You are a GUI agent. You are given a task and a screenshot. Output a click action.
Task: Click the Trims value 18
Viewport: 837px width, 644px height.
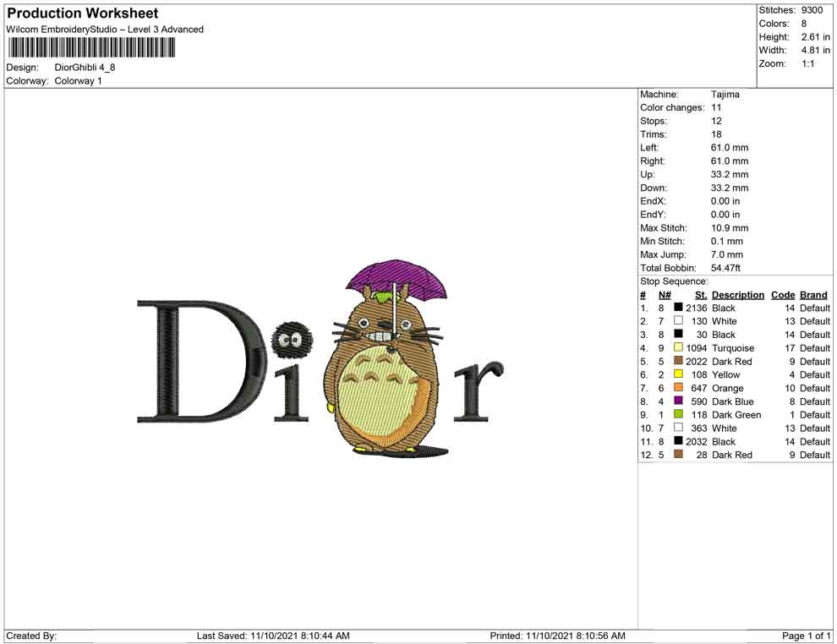(716, 134)
